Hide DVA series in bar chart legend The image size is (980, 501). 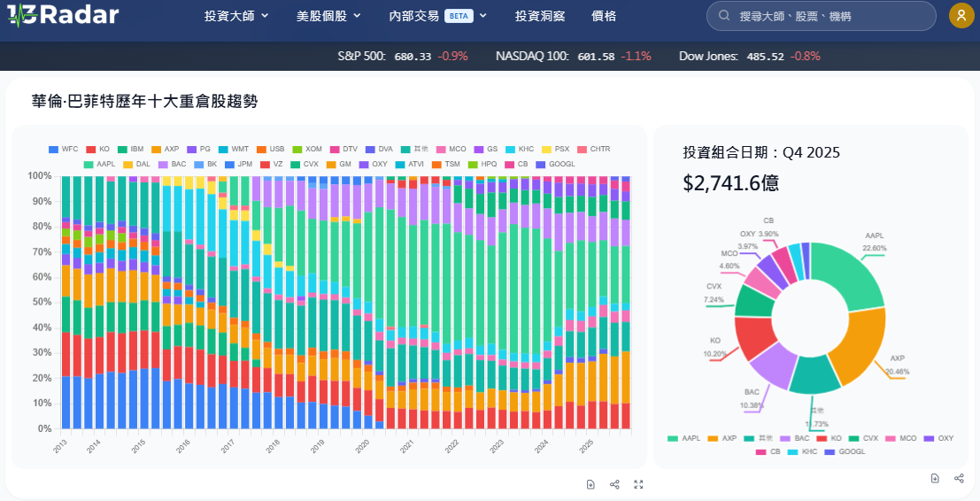pos(379,150)
